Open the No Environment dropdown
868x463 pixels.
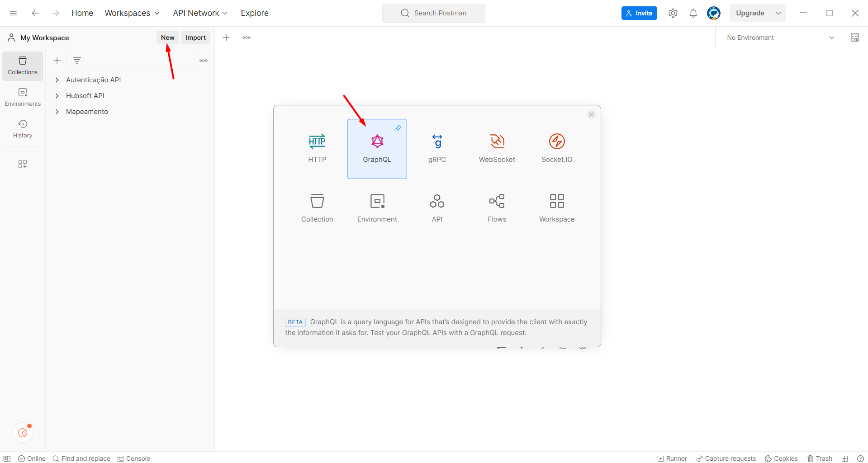point(780,38)
